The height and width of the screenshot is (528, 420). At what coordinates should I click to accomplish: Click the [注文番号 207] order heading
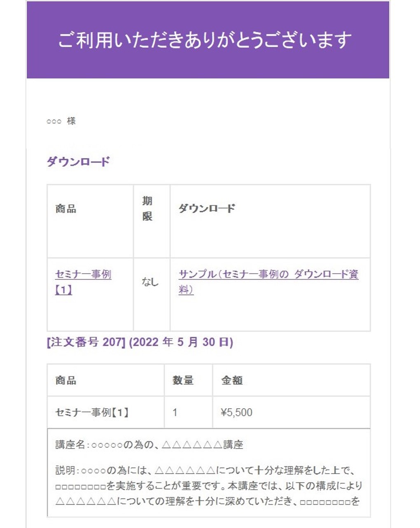point(86,342)
